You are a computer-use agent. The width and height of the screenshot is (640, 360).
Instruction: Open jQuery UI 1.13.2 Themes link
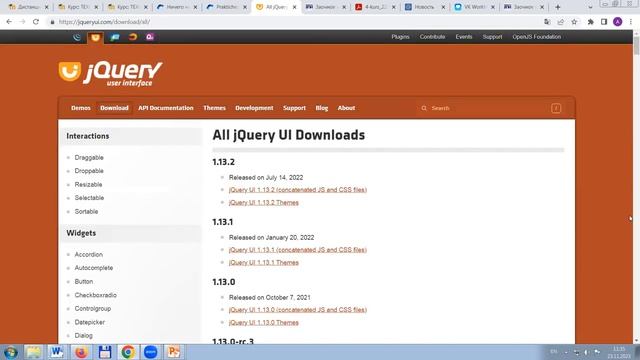coord(264,202)
